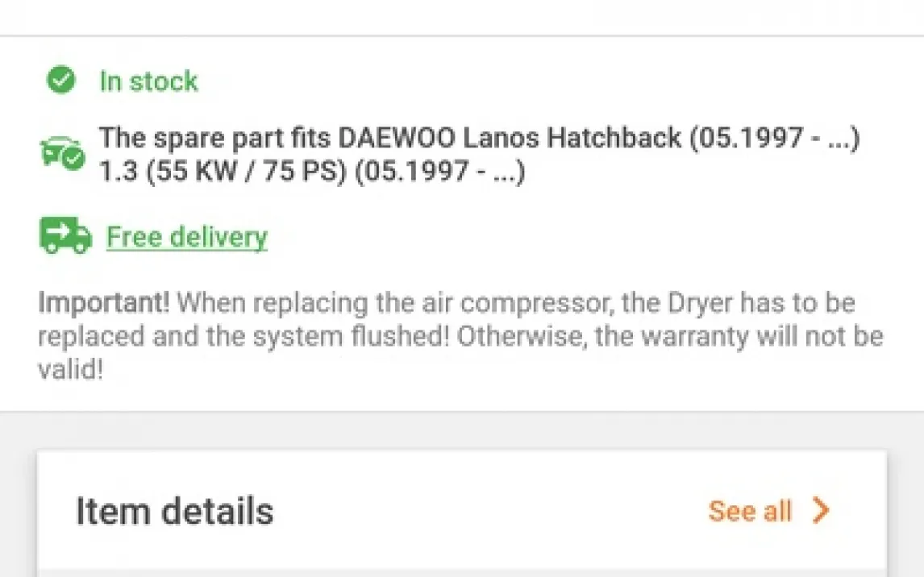Click the green delivery truck icon
924x577 pixels.
click(x=65, y=236)
